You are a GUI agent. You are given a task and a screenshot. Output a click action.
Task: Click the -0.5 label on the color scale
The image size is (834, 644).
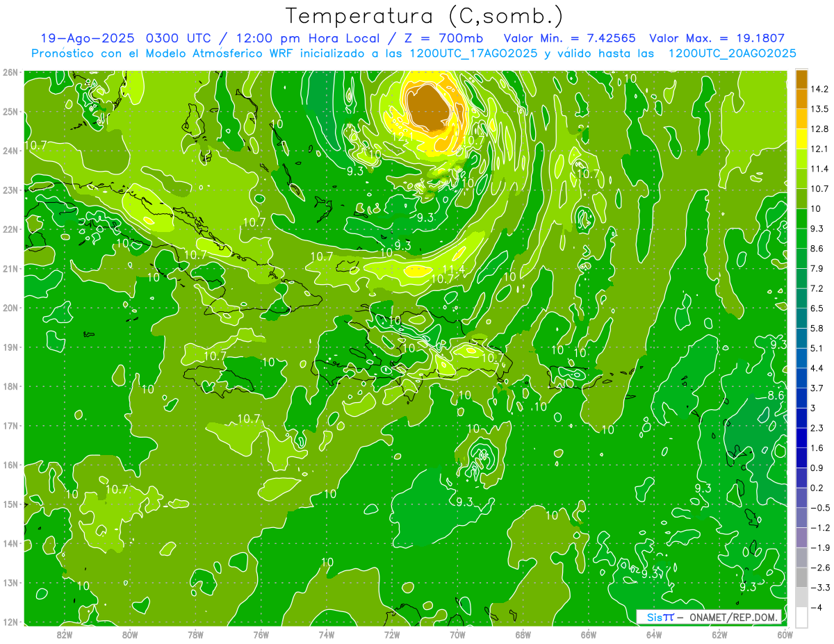[819, 508]
